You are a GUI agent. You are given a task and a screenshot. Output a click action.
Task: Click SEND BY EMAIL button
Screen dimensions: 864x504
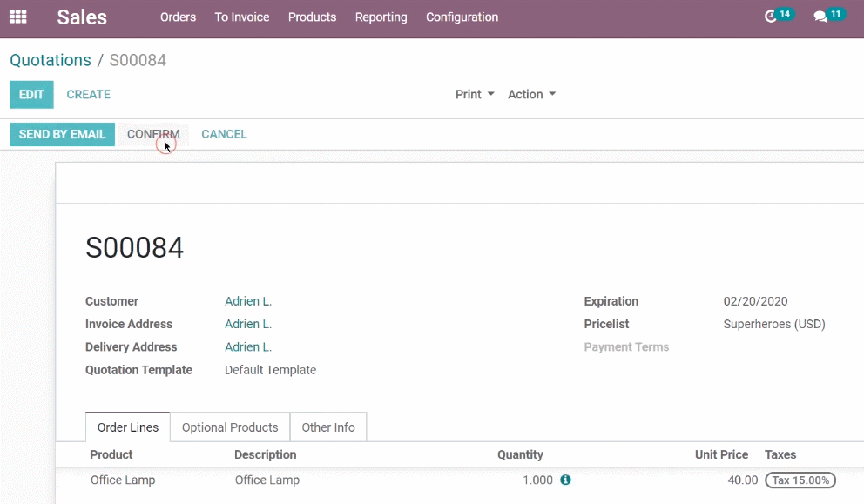[62, 134]
